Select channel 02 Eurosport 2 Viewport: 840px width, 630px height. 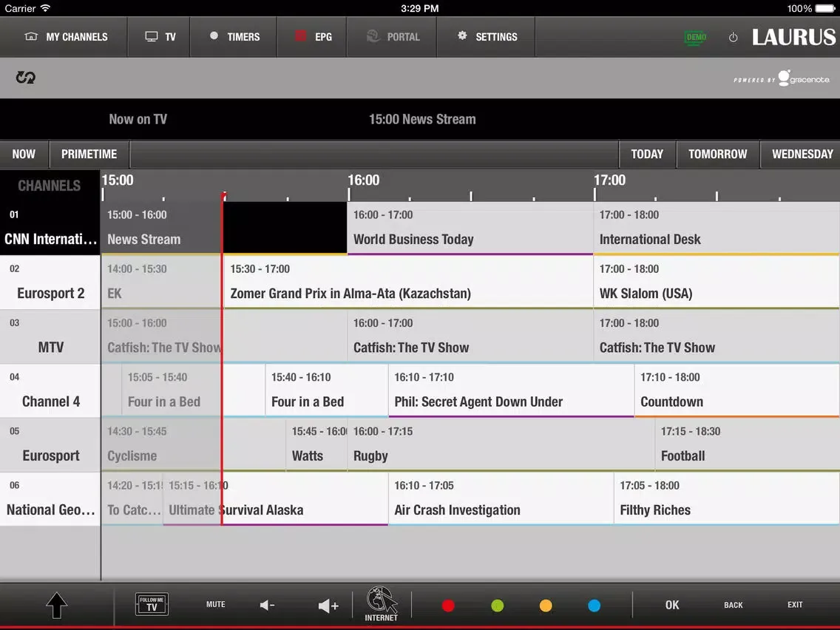tap(50, 282)
